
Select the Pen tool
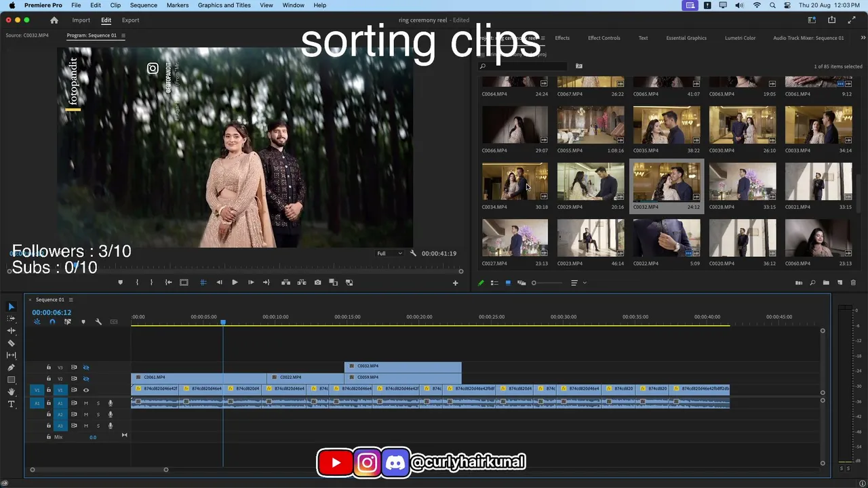tap(11, 367)
